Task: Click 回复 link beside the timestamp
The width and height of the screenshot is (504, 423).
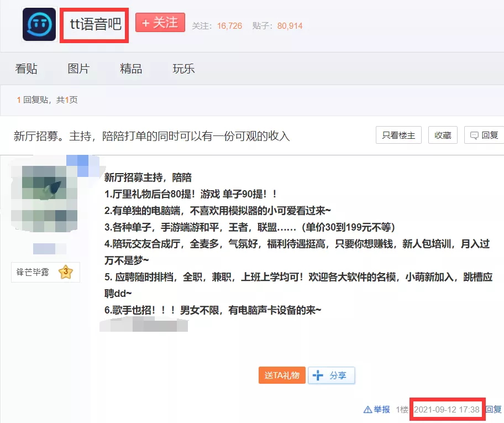Action: [494, 410]
